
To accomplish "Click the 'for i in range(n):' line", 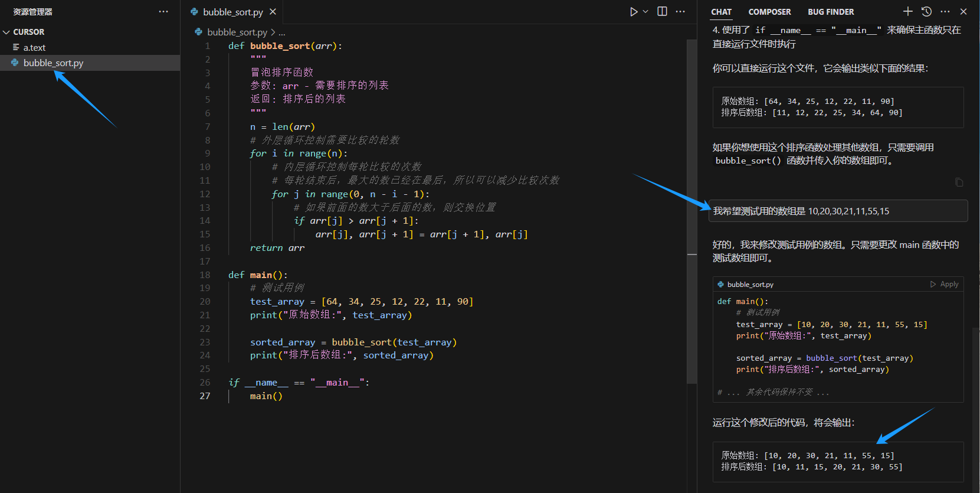I will pyautogui.click(x=299, y=154).
